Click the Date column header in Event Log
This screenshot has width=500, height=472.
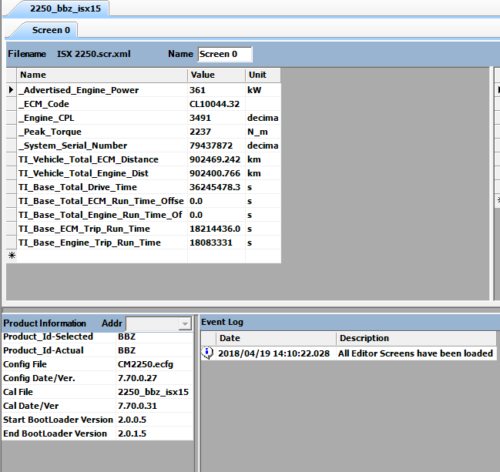tap(275, 338)
